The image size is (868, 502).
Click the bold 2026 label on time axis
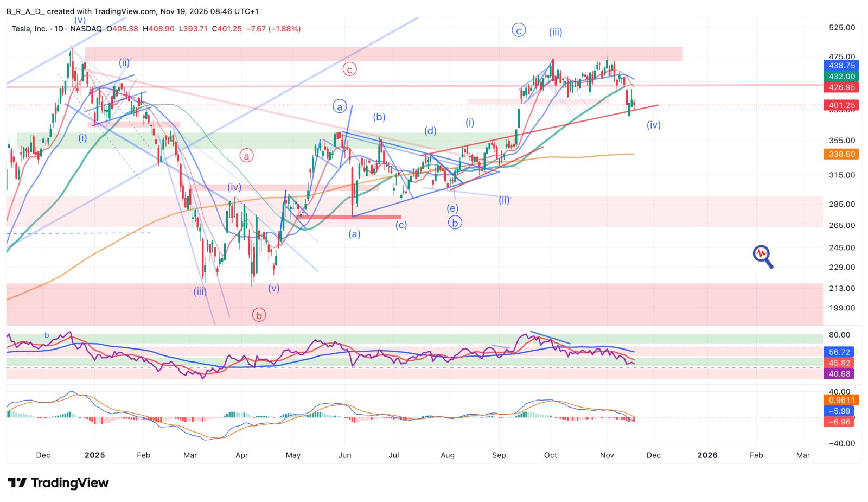pos(707,455)
